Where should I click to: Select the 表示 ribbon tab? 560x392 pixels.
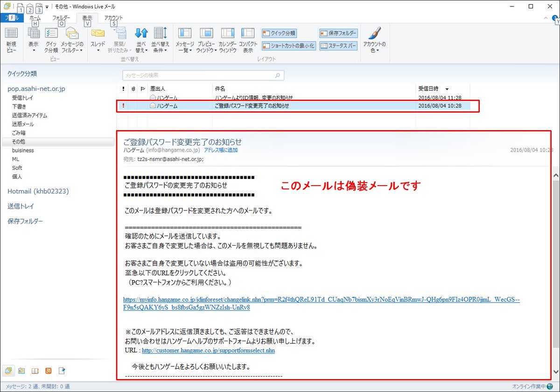coord(87,18)
